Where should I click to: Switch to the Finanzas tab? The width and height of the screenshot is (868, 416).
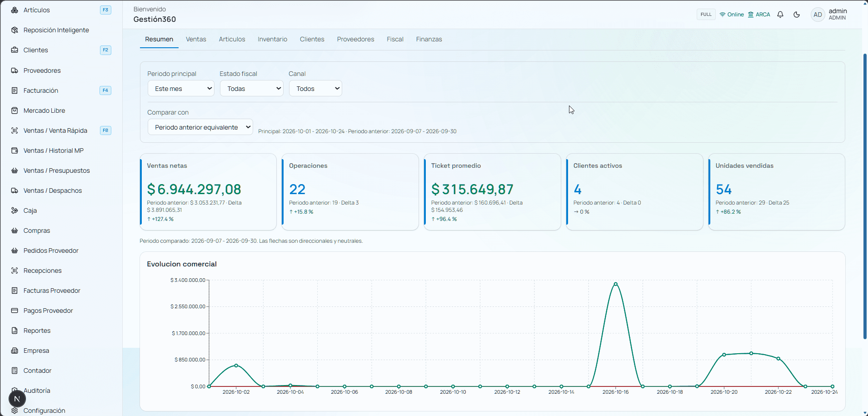(429, 39)
